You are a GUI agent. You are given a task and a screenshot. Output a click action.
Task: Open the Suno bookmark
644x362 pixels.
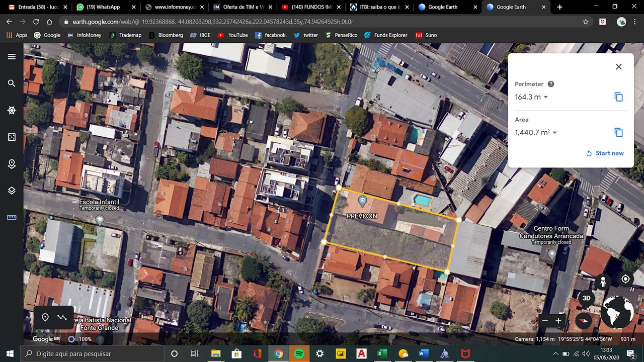[x=426, y=35]
